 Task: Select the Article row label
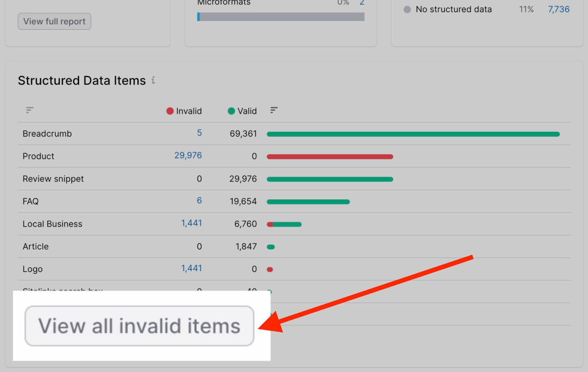[36, 246]
